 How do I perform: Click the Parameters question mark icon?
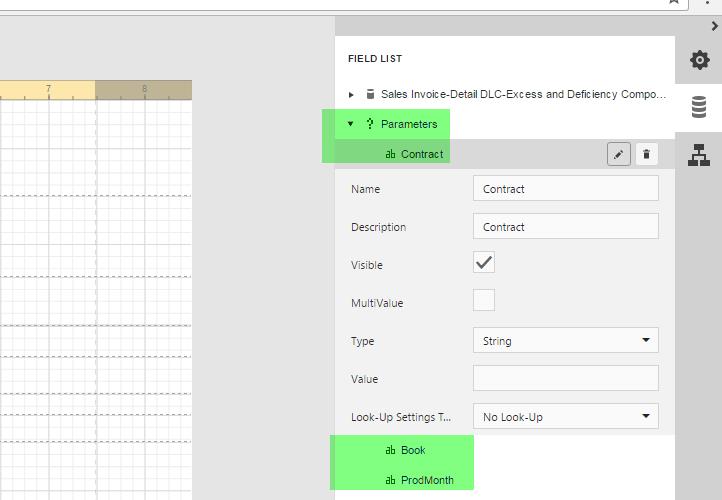[x=370, y=124]
